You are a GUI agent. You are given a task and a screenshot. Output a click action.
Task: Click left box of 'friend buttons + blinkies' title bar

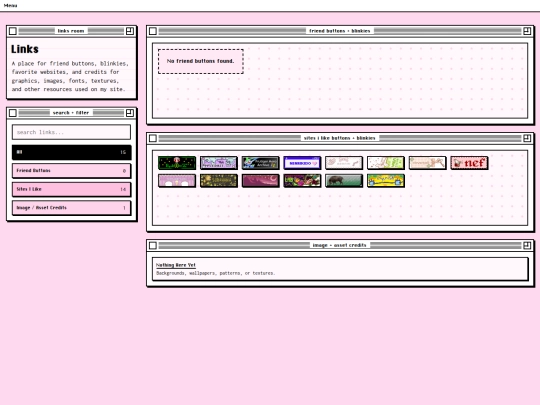153,31
